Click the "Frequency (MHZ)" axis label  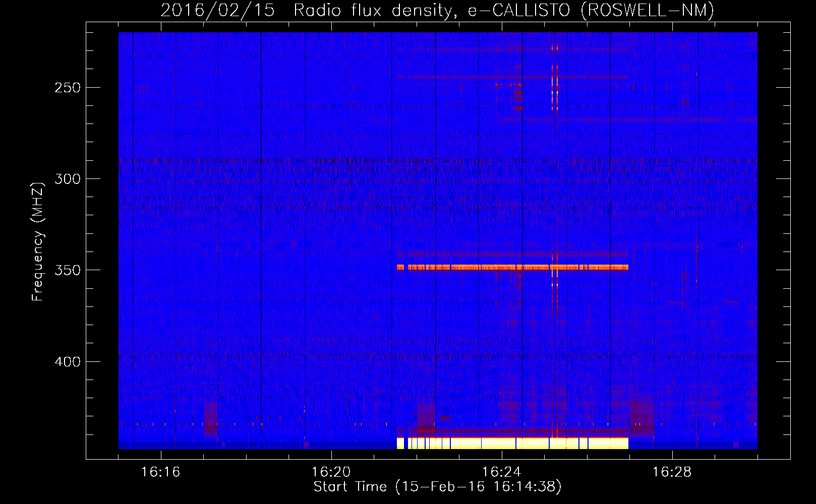pos(38,241)
